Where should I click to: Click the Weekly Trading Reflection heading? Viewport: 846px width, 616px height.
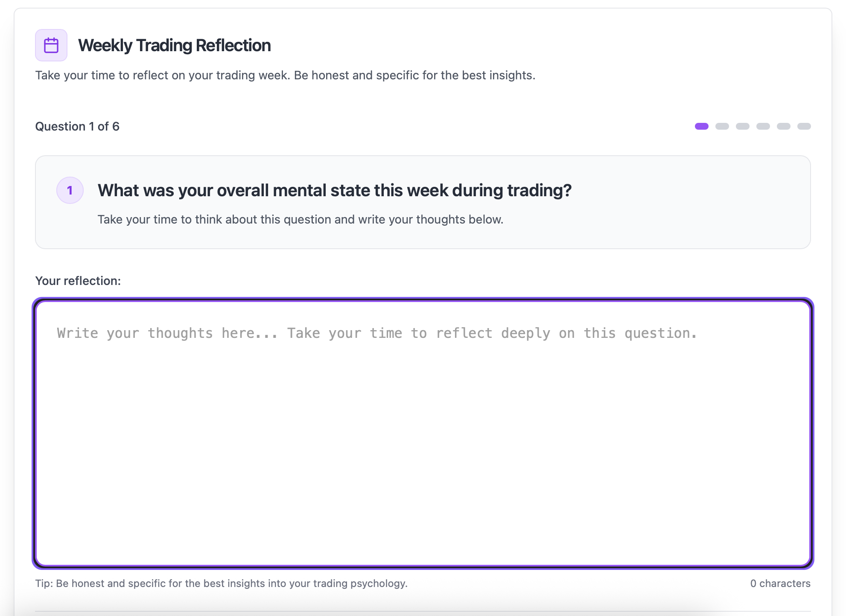click(174, 44)
